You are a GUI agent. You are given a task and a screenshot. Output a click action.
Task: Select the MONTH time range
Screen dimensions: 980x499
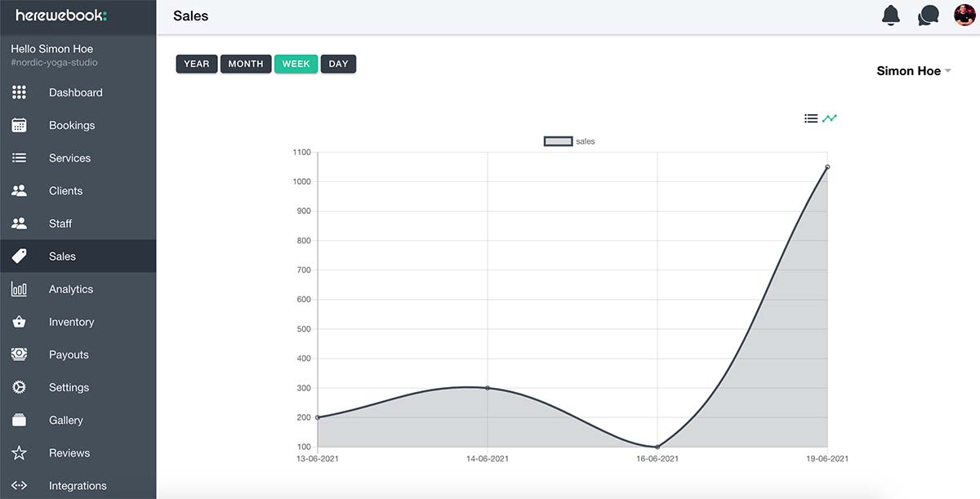click(246, 64)
